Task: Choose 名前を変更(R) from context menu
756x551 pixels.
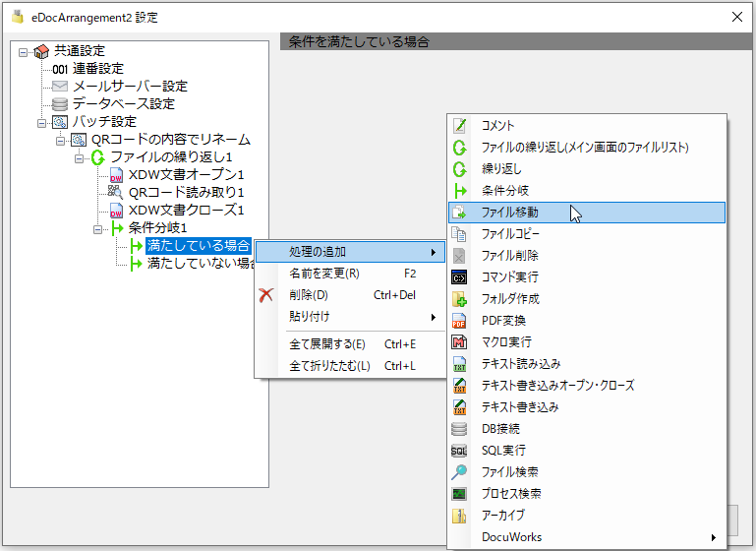Action: tap(352, 274)
